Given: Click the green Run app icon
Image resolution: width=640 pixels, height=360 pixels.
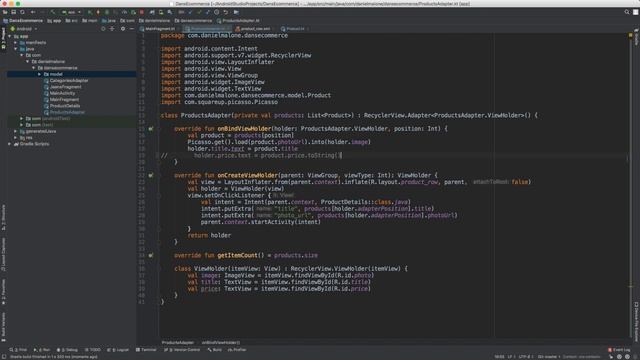Looking at the screenshot, I should [89, 12].
